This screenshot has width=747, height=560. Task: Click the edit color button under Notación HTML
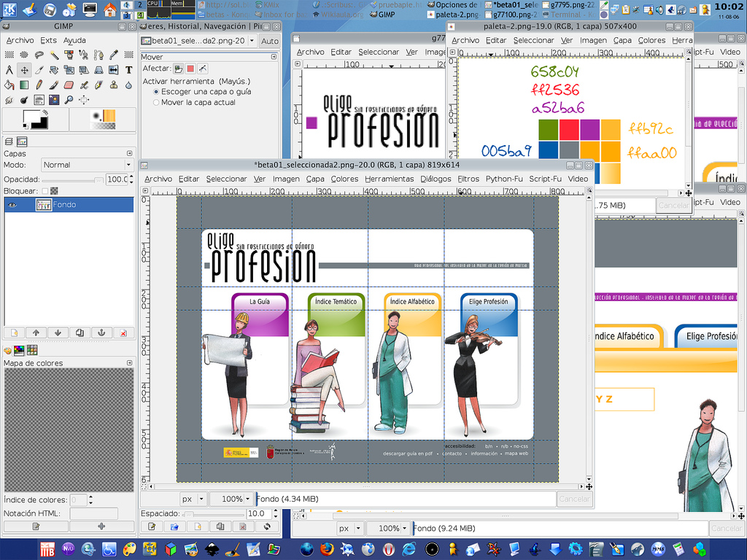coord(36,526)
